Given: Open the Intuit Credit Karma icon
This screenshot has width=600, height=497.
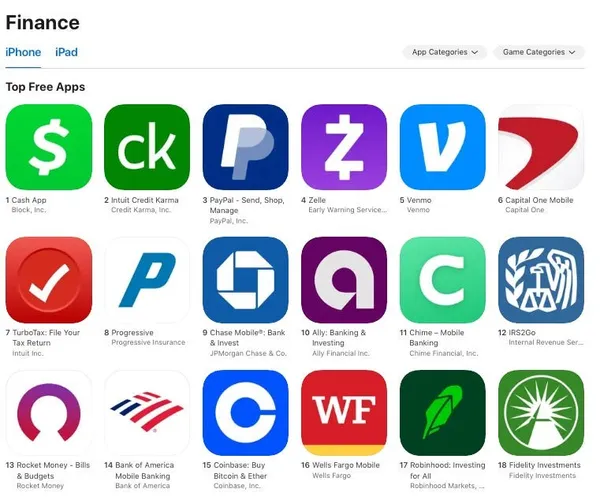Looking at the screenshot, I should [x=147, y=147].
